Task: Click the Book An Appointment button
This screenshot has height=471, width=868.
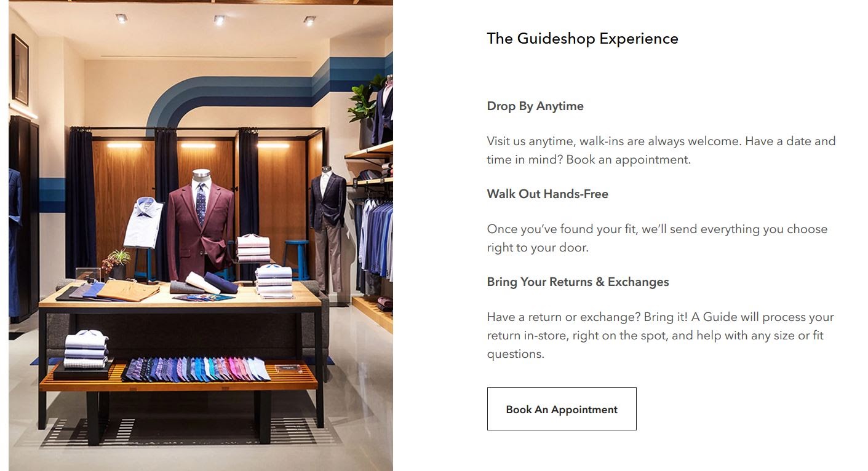Action: point(562,409)
